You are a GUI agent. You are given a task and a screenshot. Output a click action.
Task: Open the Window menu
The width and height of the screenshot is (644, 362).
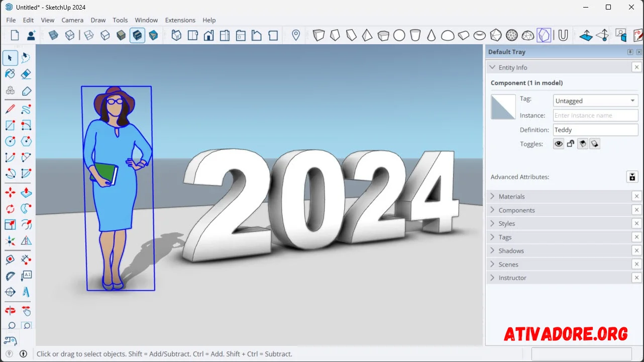click(x=146, y=20)
